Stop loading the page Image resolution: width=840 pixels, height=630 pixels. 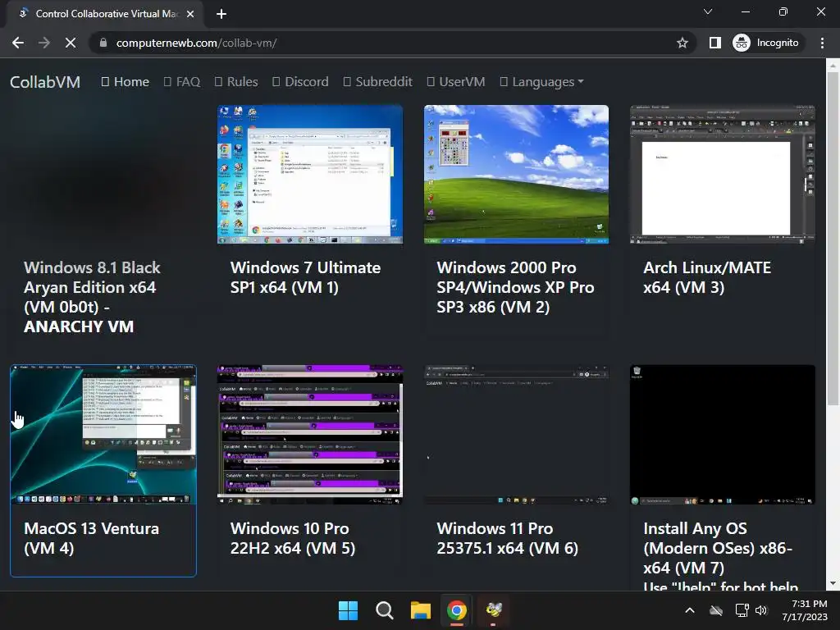[x=71, y=43]
